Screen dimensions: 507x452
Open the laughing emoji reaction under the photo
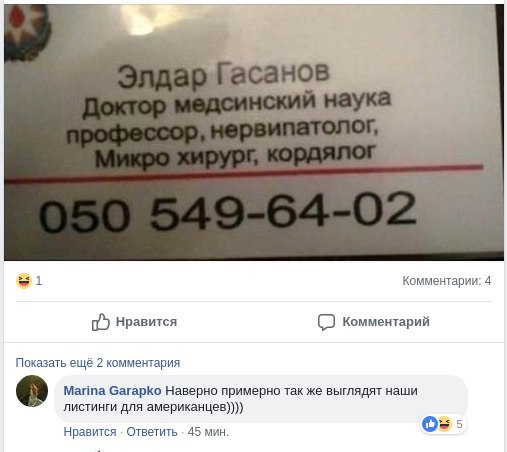tap(24, 281)
